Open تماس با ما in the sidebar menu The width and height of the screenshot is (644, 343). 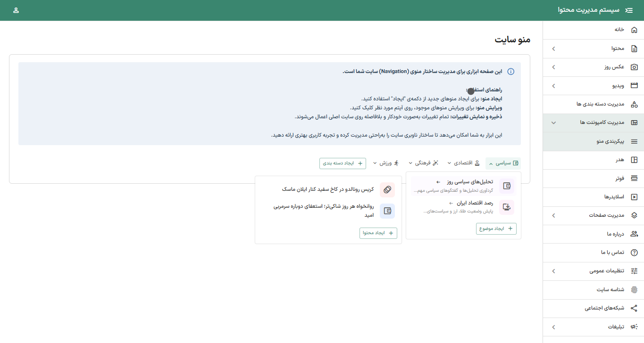click(613, 253)
